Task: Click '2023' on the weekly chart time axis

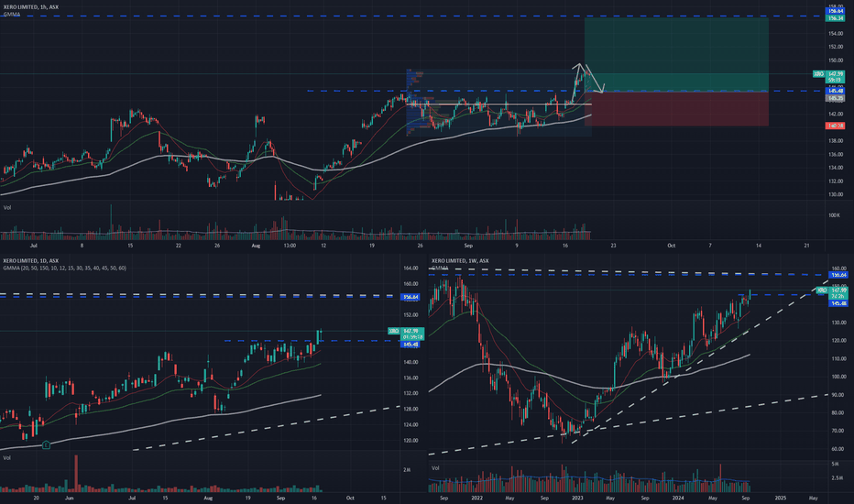Action: click(x=577, y=498)
